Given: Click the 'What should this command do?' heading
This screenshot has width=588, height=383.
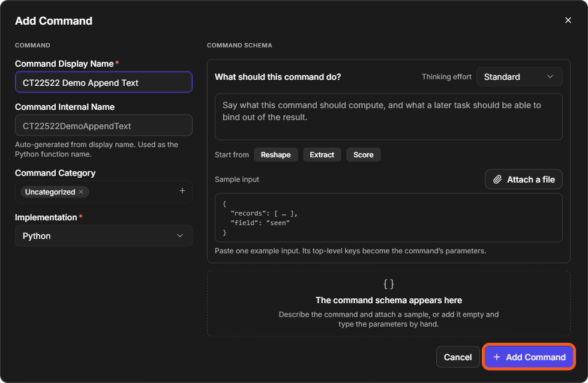Looking at the screenshot, I should (277, 76).
